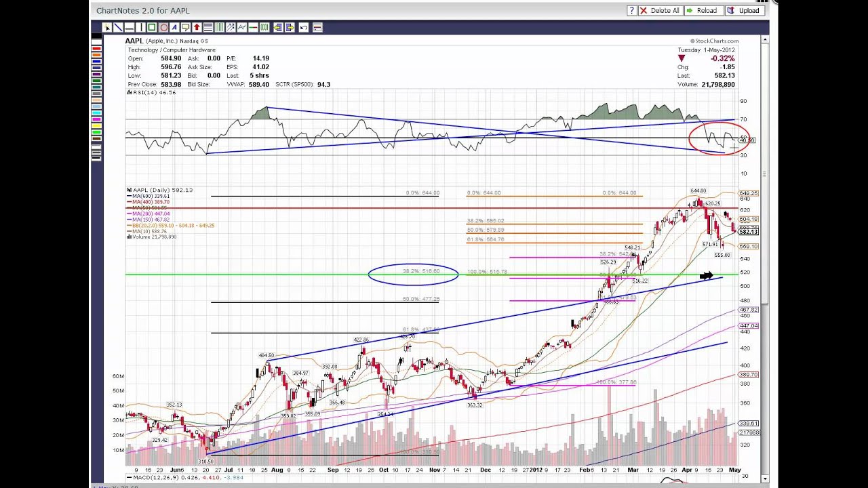Click the SCTR (SP500): 94.3 text

302,84
